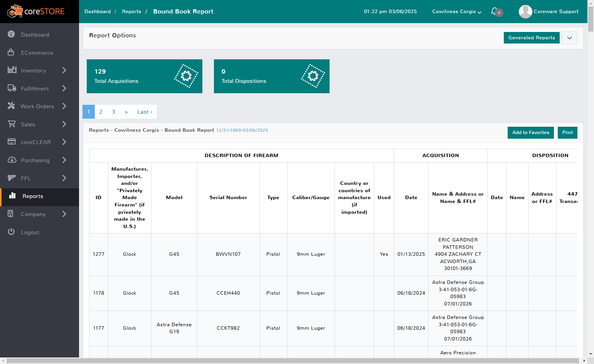The height and width of the screenshot is (364, 594).
Task: Select serial number BWVN107 cell
Action: [228, 254]
